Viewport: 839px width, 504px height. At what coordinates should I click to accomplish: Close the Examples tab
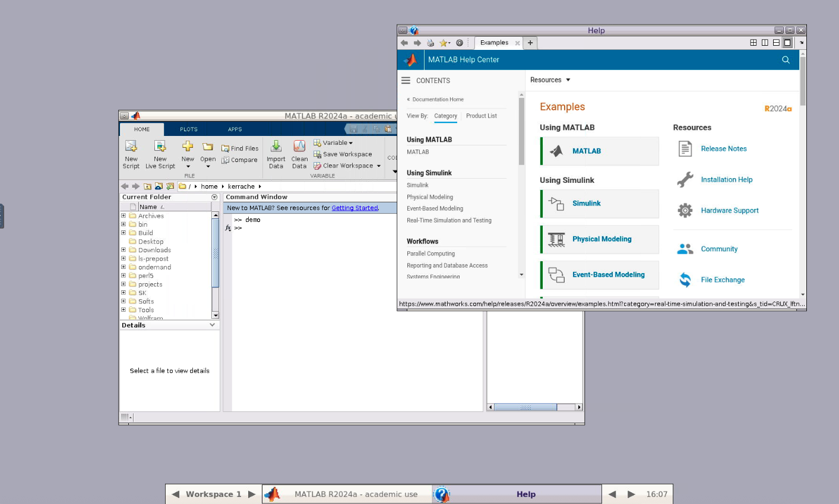pos(517,43)
